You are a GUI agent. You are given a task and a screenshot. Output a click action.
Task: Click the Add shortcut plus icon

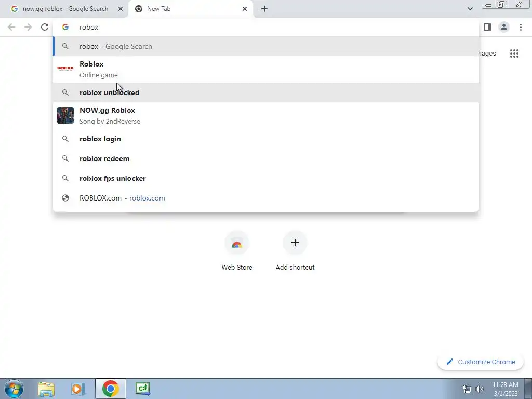295,243
